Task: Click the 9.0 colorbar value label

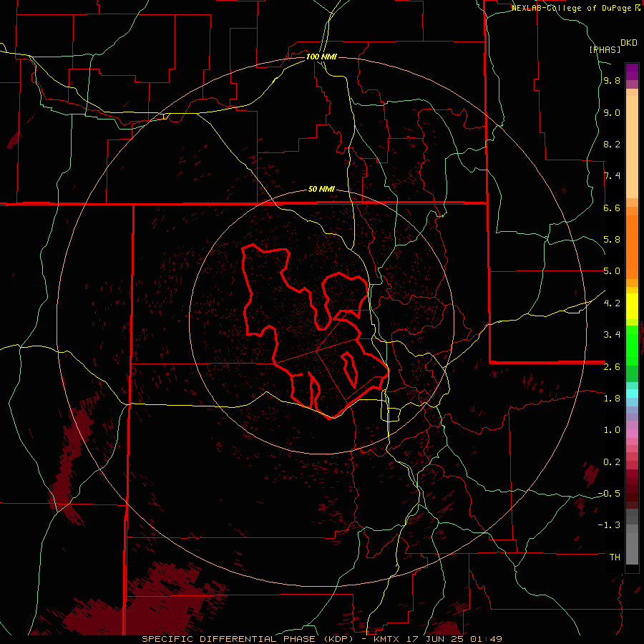Action: coord(612,112)
